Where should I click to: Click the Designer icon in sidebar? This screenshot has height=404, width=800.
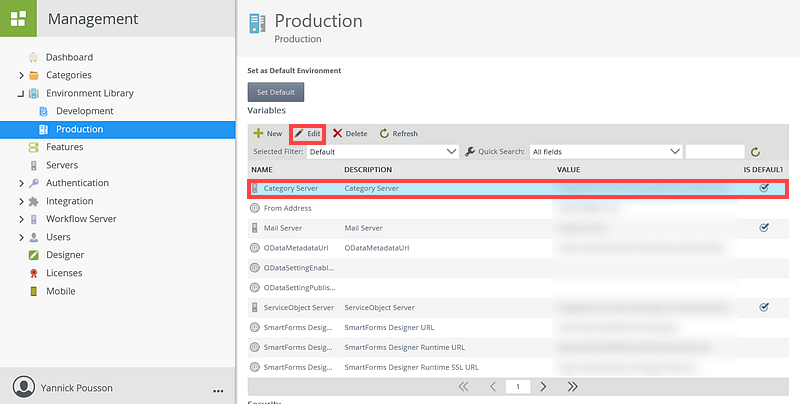pyautogui.click(x=34, y=255)
